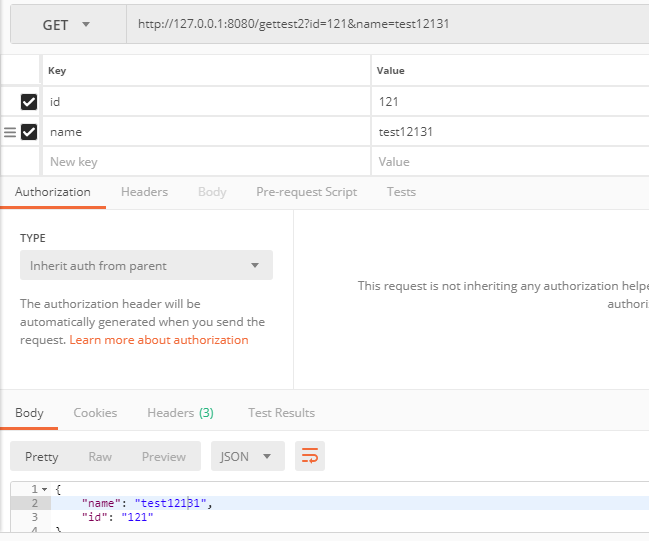Select the Authorization request tab
Image resolution: width=649 pixels, height=541 pixels.
(53, 192)
